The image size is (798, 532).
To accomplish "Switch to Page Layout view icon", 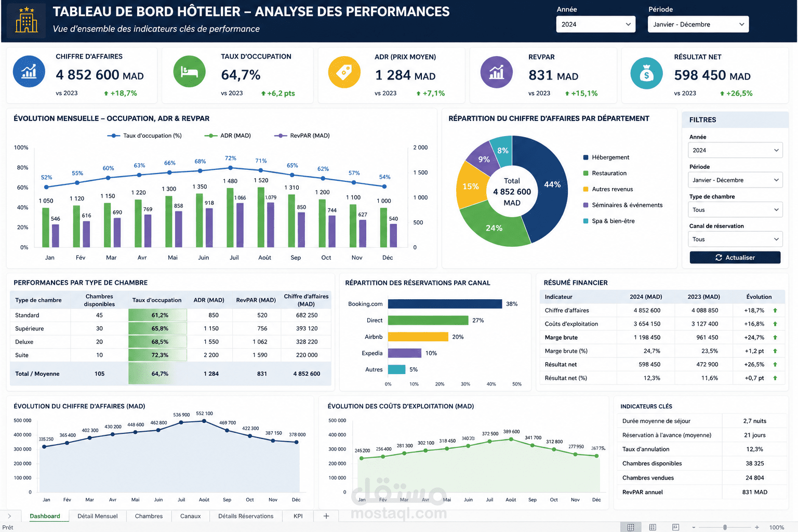I will [653, 527].
